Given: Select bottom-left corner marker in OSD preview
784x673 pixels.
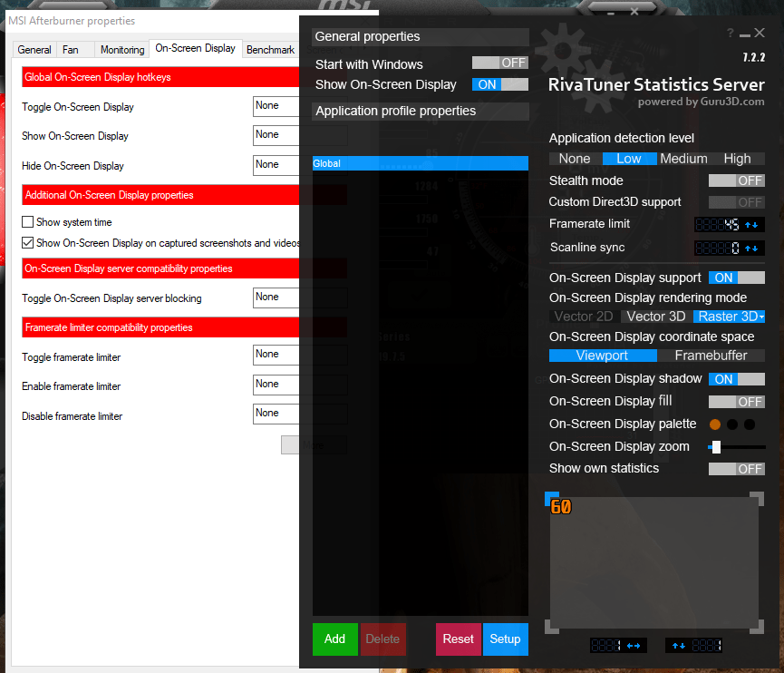Looking at the screenshot, I should click(551, 627).
